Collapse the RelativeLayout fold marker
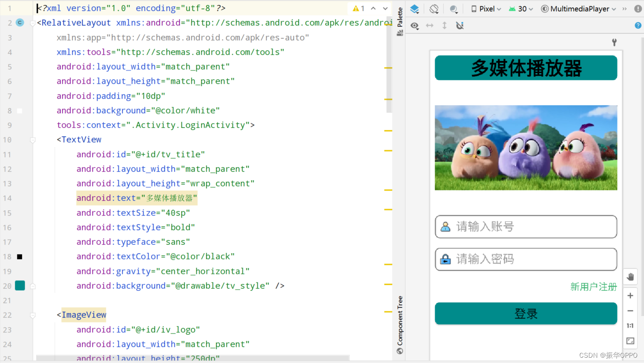 tap(33, 23)
